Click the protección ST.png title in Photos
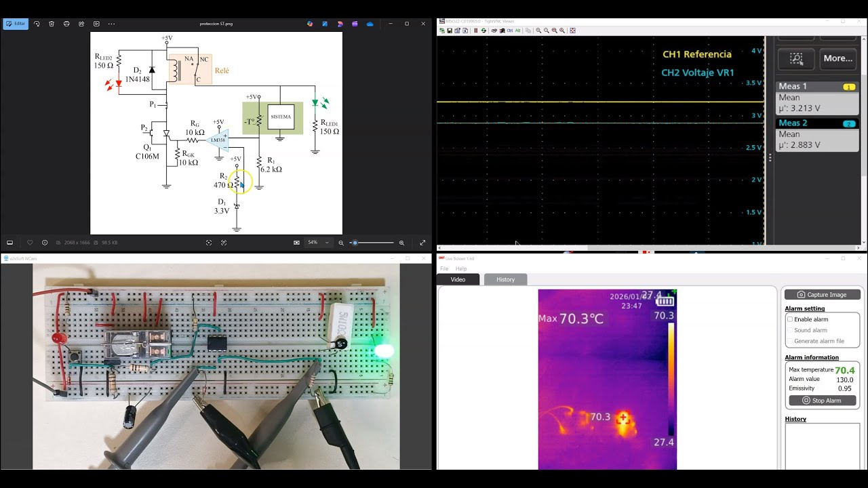This screenshot has width=868, height=488. coord(216,24)
